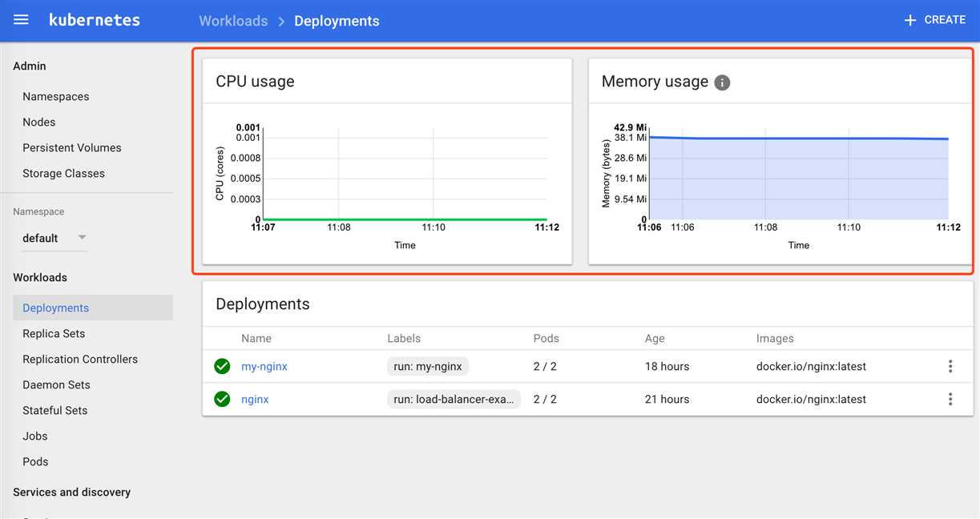
Task: Click the '18 hours' age cell
Action: click(x=667, y=366)
